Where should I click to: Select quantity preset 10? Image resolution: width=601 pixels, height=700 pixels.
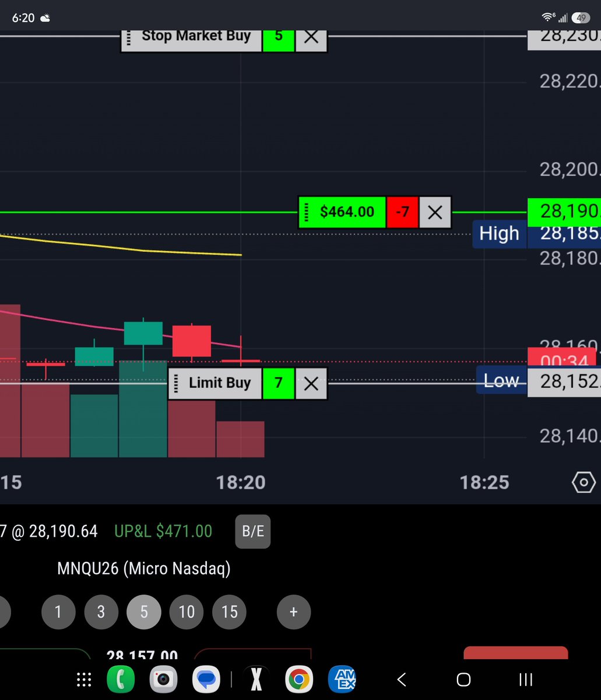click(x=187, y=612)
